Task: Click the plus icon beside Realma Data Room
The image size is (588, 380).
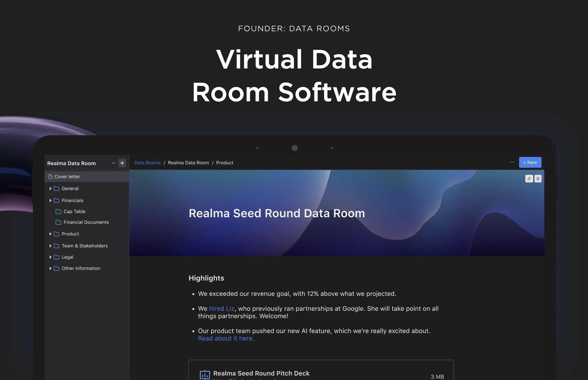Action: click(x=122, y=163)
